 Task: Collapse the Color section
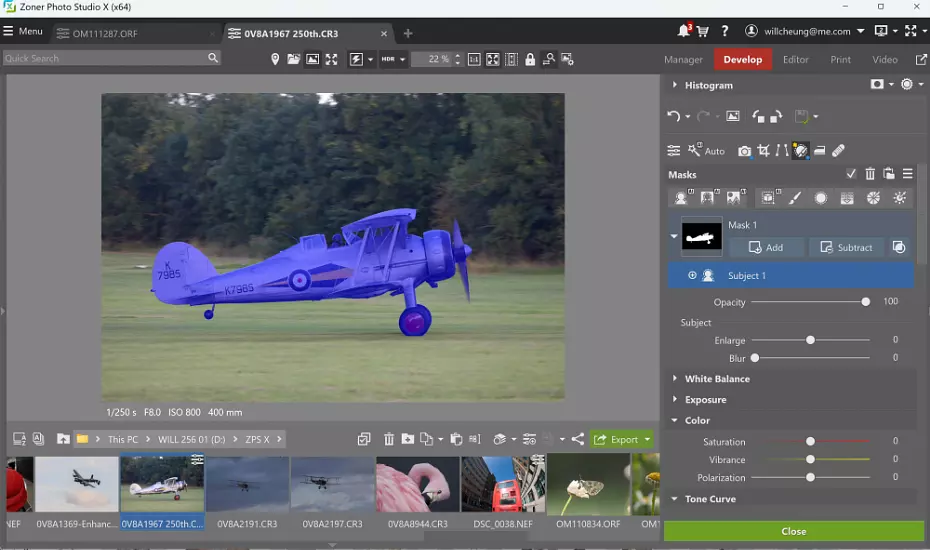pos(674,420)
